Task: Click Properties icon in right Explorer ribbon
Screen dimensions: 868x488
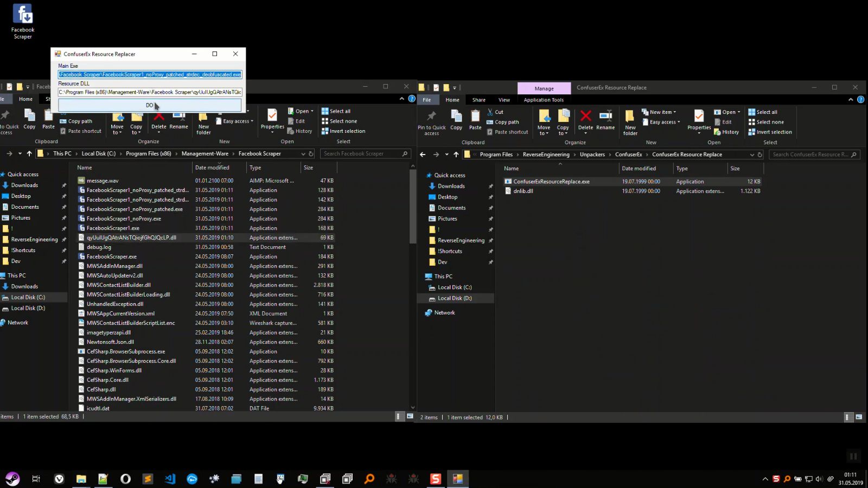Action: point(699,121)
